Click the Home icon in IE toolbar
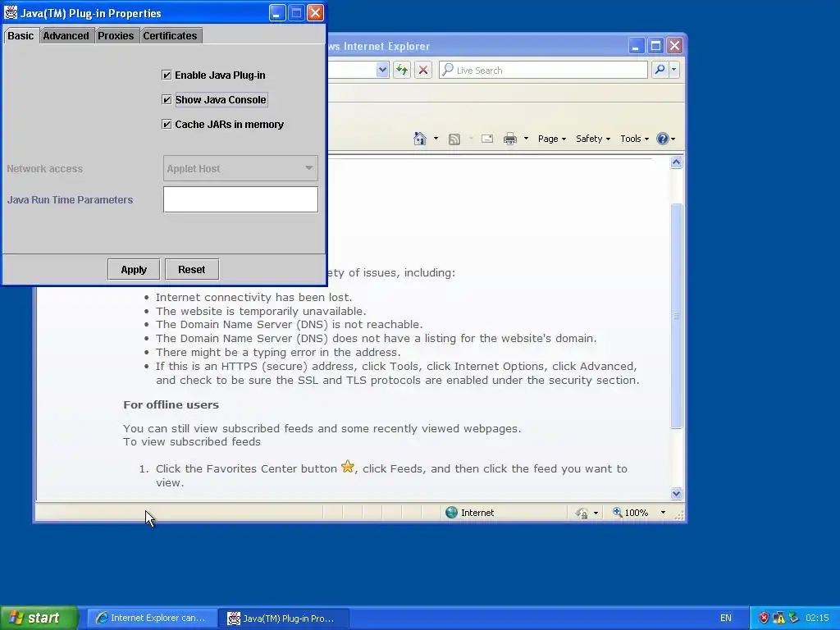Image resolution: width=840 pixels, height=630 pixels. point(419,139)
